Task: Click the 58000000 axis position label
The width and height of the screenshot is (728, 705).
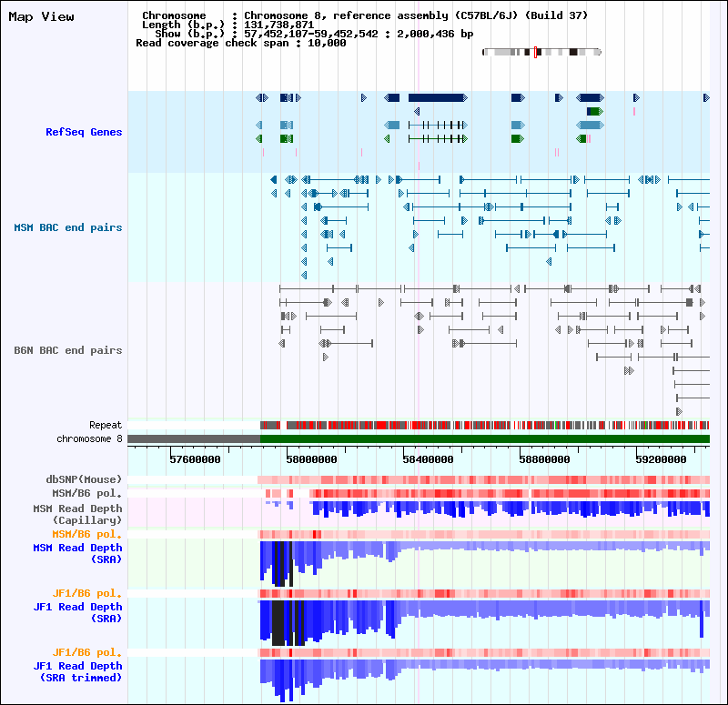Action: [x=311, y=459]
